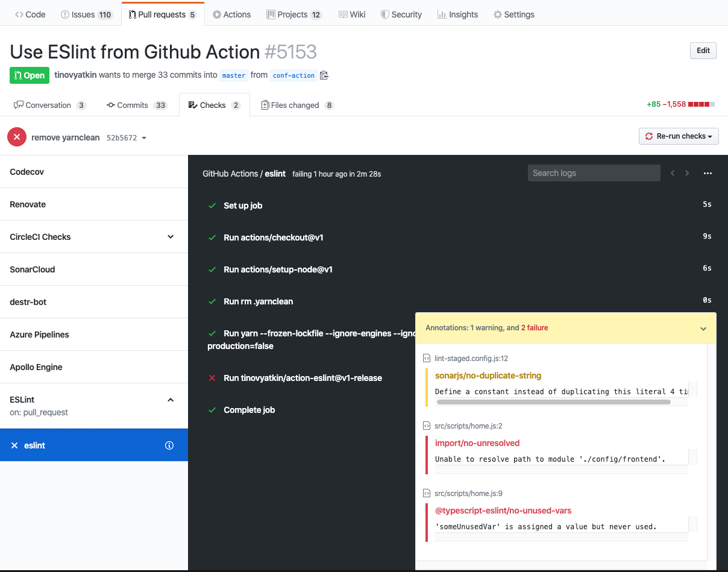Image resolution: width=728 pixels, height=572 pixels.
Task: Click the Pull requests tab icon
Action: [132, 14]
